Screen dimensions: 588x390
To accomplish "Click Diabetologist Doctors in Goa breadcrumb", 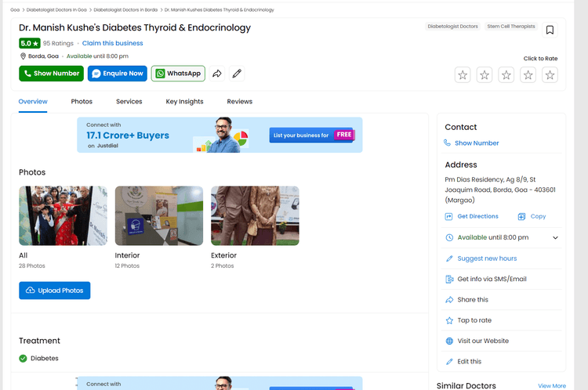I will 56,9.
